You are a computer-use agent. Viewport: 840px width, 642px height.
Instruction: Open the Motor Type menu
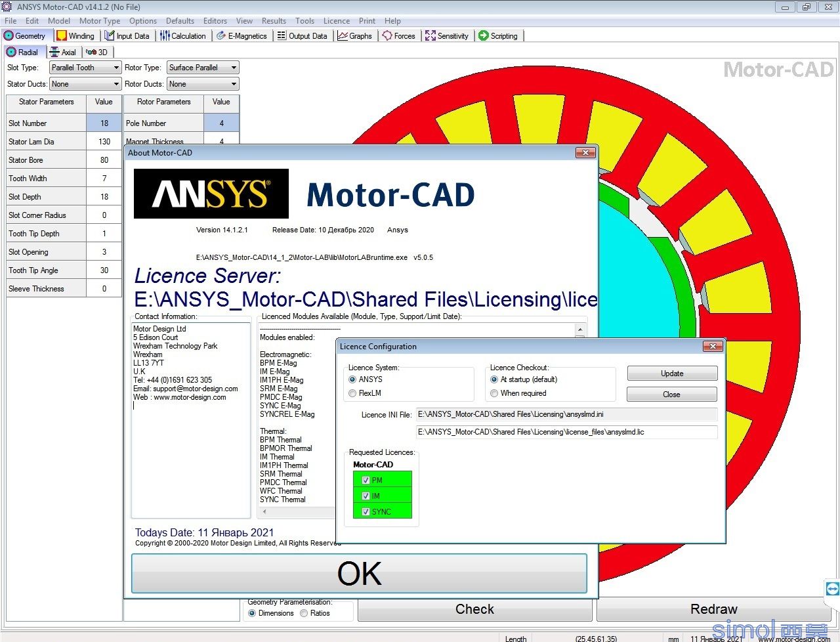100,21
